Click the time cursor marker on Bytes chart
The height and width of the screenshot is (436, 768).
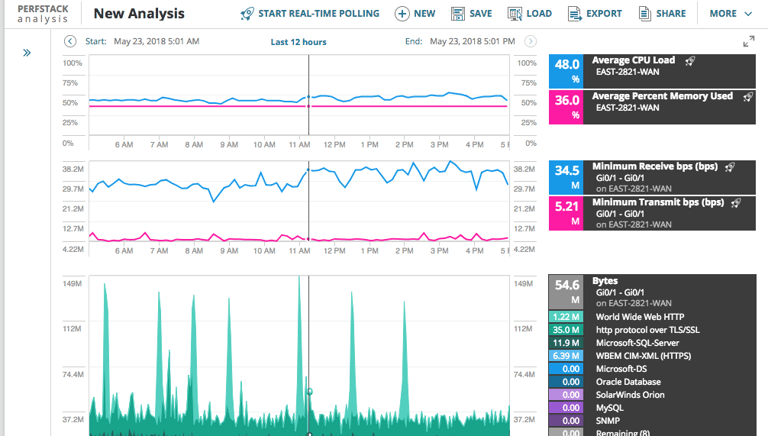click(309, 391)
